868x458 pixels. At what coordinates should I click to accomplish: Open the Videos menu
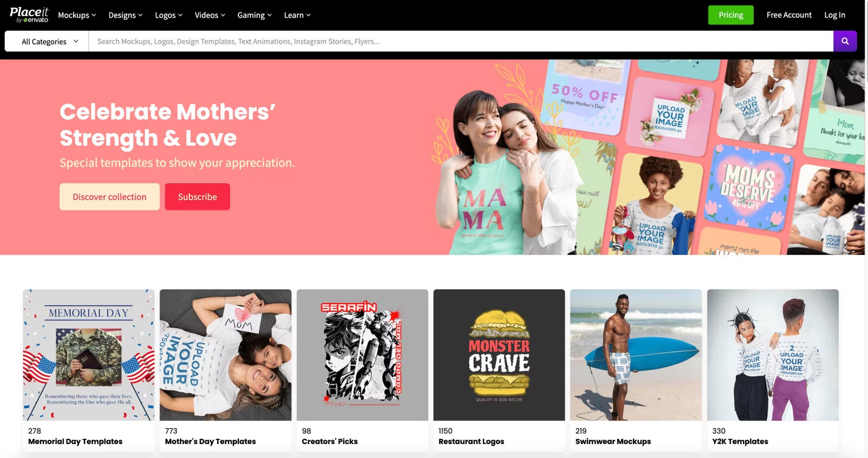[209, 14]
